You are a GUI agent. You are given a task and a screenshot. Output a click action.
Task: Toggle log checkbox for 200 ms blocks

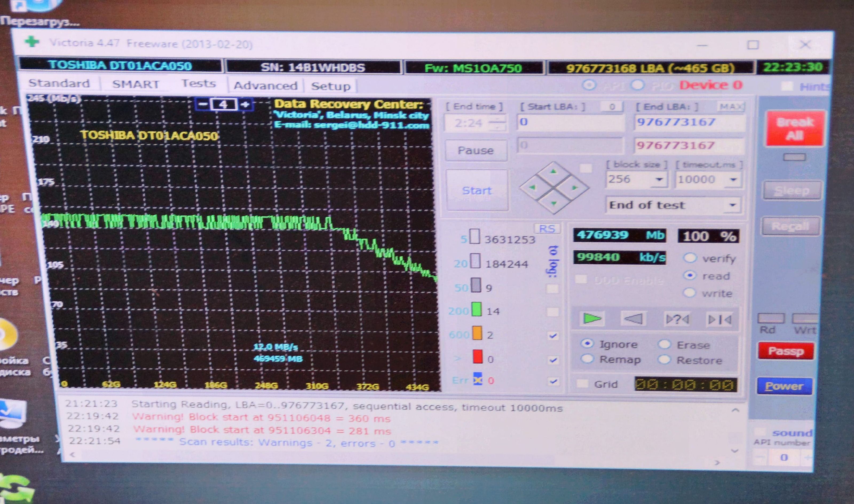click(x=553, y=312)
